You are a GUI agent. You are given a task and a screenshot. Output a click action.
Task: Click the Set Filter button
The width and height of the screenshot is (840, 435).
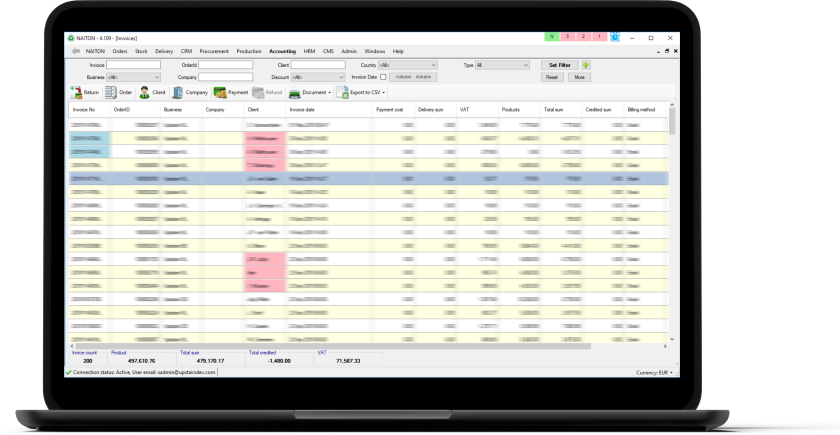click(560, 65)
